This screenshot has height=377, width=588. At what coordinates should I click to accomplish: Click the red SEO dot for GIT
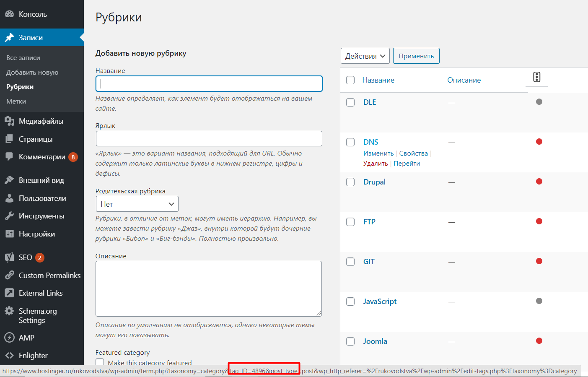539,261
